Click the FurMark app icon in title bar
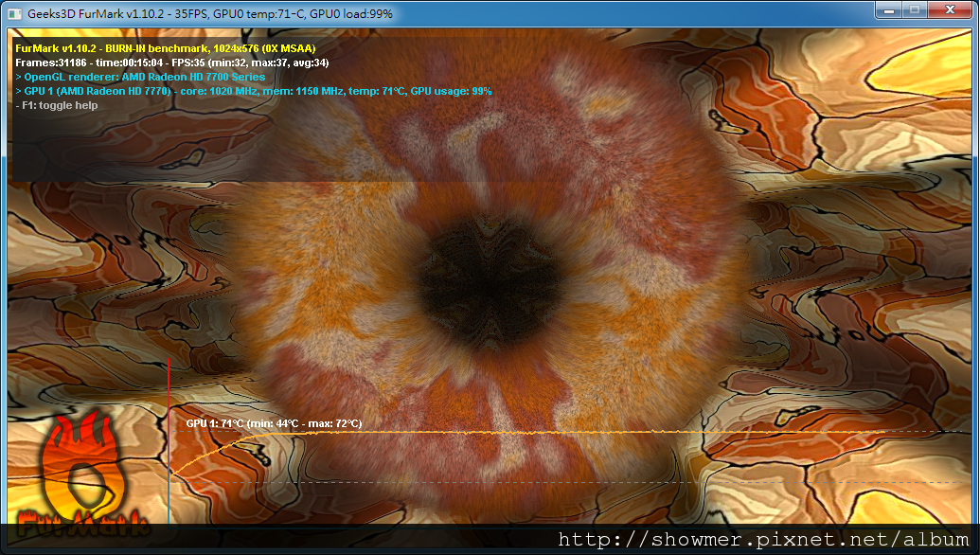Viewport: 980px width, 555px height. coord(14,13)
